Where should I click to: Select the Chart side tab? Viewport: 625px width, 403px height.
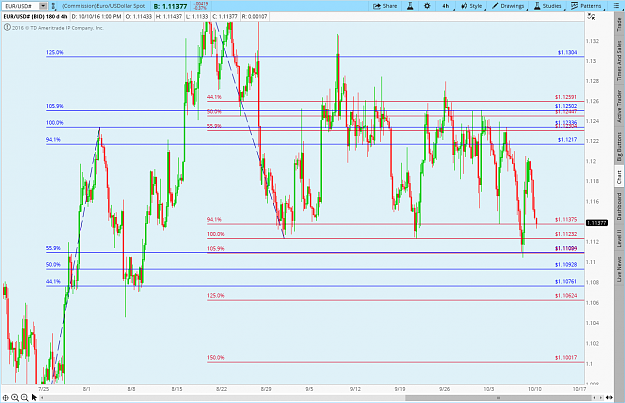click(619, 177)
